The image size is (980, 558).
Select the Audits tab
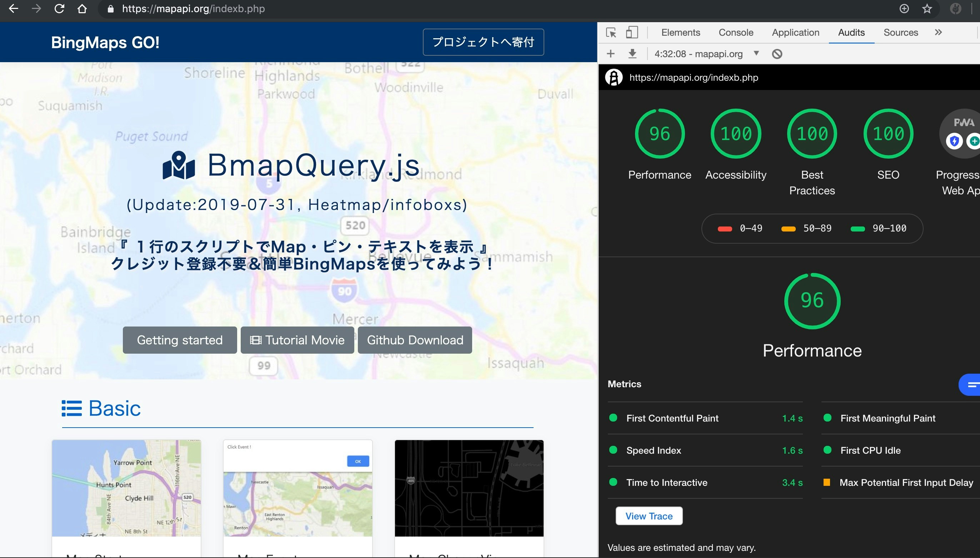point(851,33)
